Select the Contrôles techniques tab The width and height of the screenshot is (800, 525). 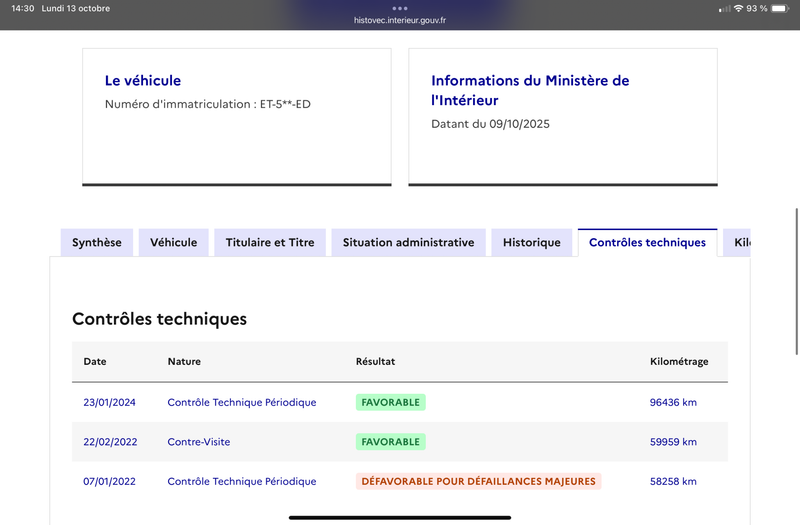[647, 242]
